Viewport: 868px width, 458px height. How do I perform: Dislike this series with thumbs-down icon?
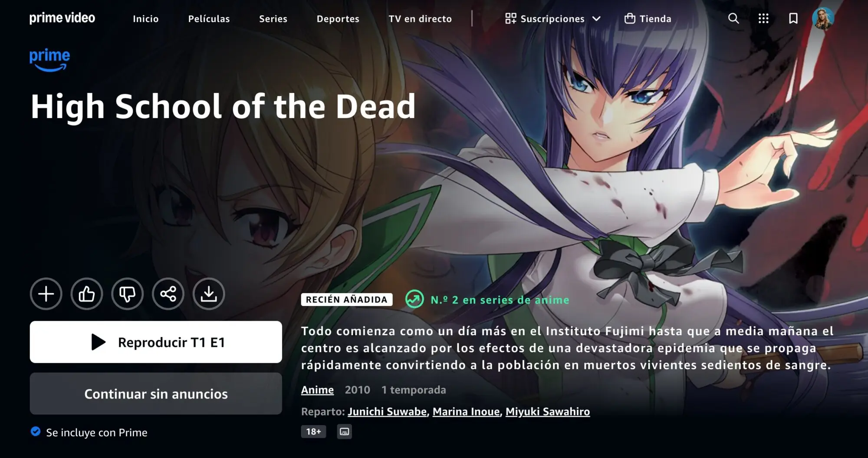(x=127, y=294)
